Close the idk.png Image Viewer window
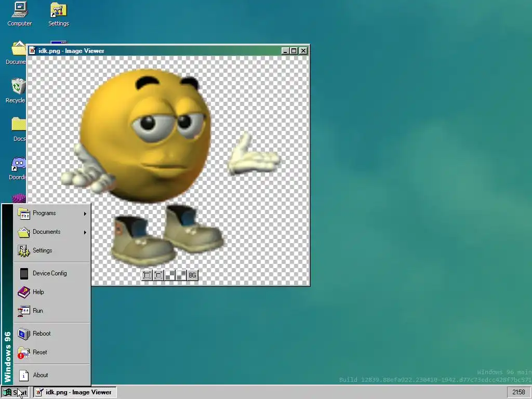The image size is (532, 399). point(303,51)
